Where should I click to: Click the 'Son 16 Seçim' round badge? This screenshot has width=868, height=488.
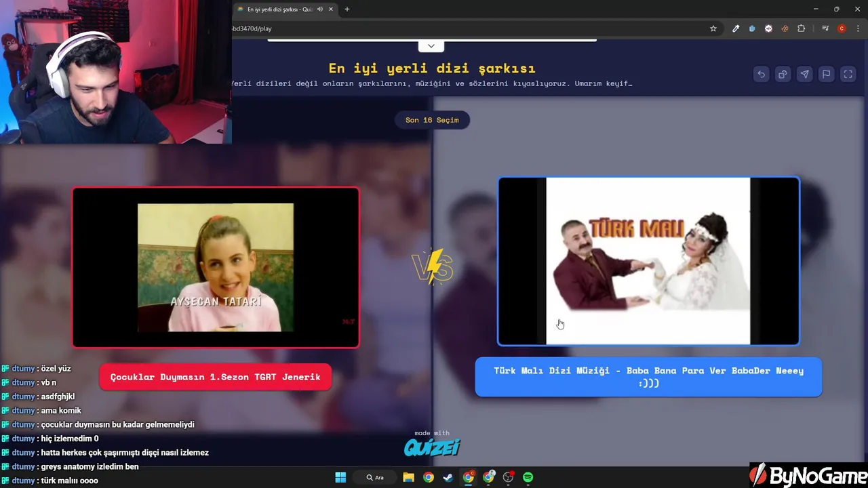point(432,120)
